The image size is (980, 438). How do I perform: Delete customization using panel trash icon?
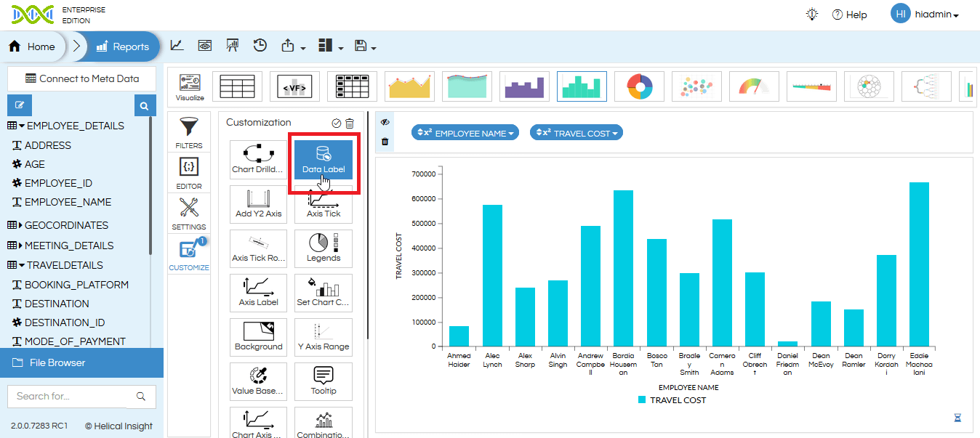click(x=350, y=123)
